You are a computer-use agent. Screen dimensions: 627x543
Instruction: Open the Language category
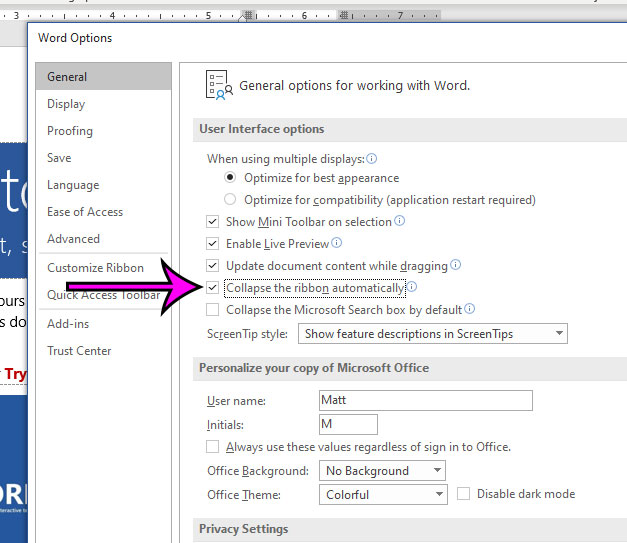[103, 185]
